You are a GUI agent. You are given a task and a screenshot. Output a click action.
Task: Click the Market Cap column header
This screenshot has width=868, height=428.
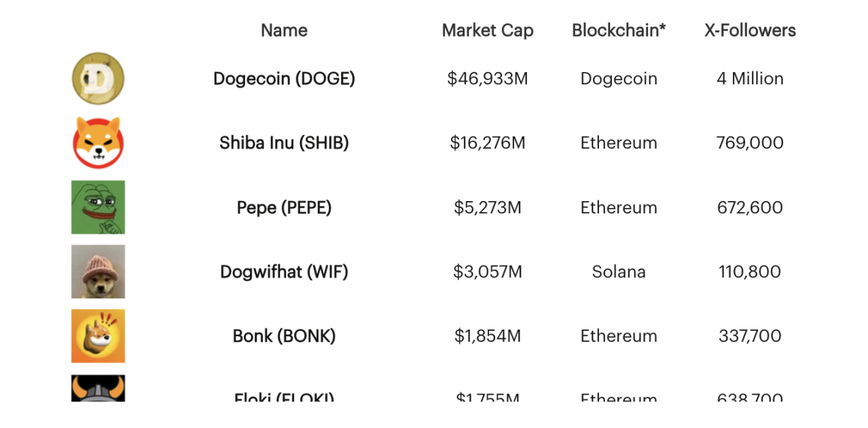[x=488, y=31]
